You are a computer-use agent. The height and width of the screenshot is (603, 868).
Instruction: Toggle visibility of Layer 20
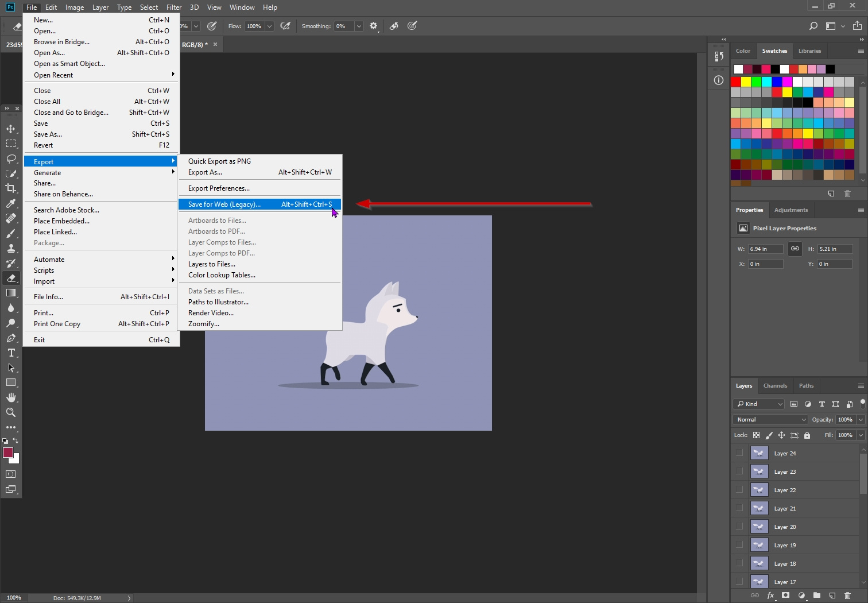pos(739,527)
